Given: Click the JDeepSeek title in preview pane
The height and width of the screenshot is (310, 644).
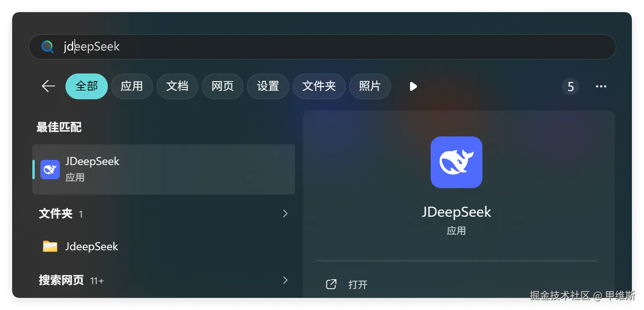Looking at the screenshot, I should pyautogui.click(x=457, y=212).
